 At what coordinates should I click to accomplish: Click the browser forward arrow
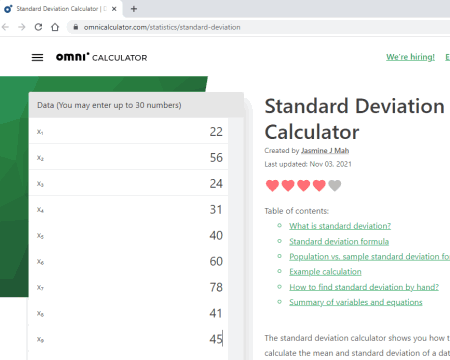click(22, 27)
